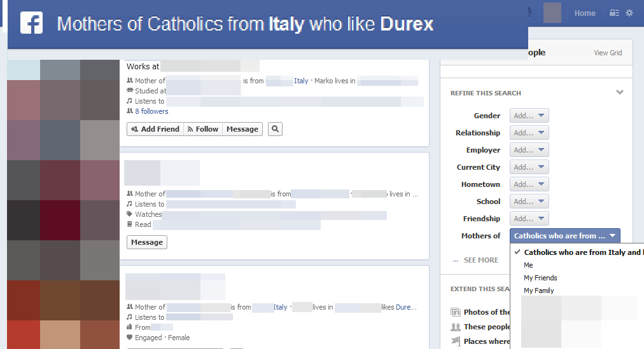Viewport: 644px width, 349px height.
Task: Collapse the Refine This Search section
Action: (620, 92)
